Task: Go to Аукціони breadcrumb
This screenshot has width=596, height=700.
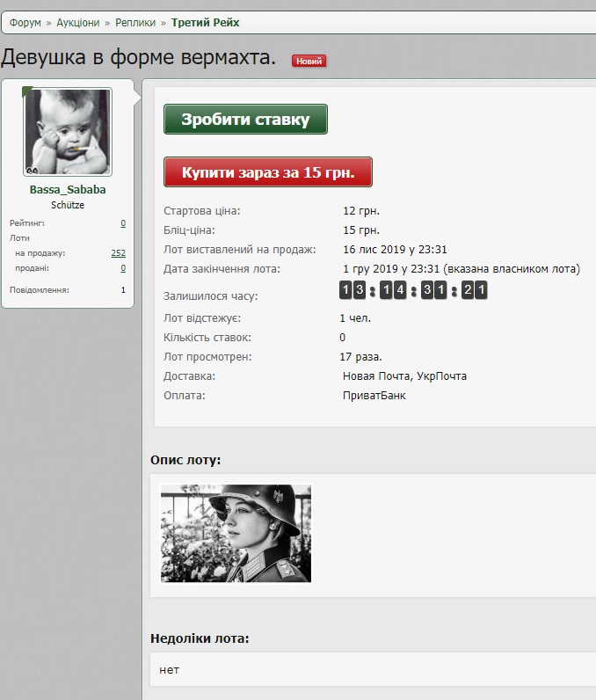Action: (78, 22)
